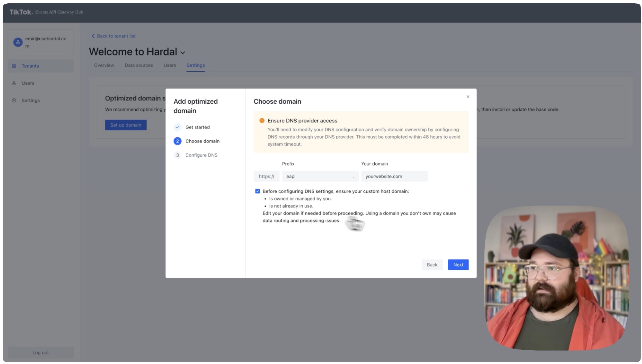Click the Tenants grid icon in sidebar
Viewport: 642px width, 364px height.
point(14,66)
